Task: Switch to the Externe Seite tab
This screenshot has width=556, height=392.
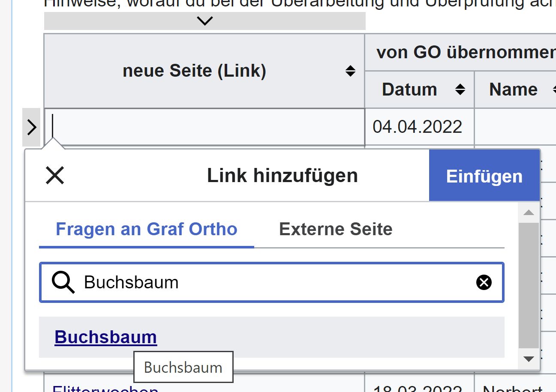Action: click(336, 229)
